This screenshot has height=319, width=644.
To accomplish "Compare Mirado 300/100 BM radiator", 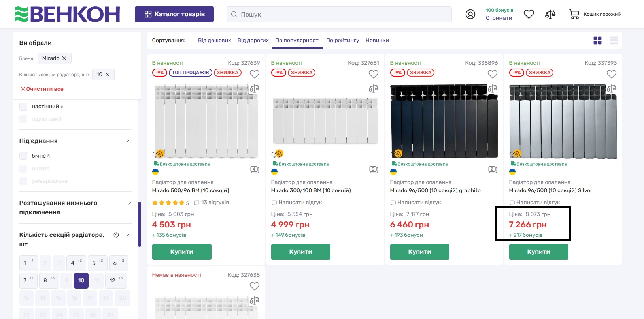I will (x=374, y=88).
